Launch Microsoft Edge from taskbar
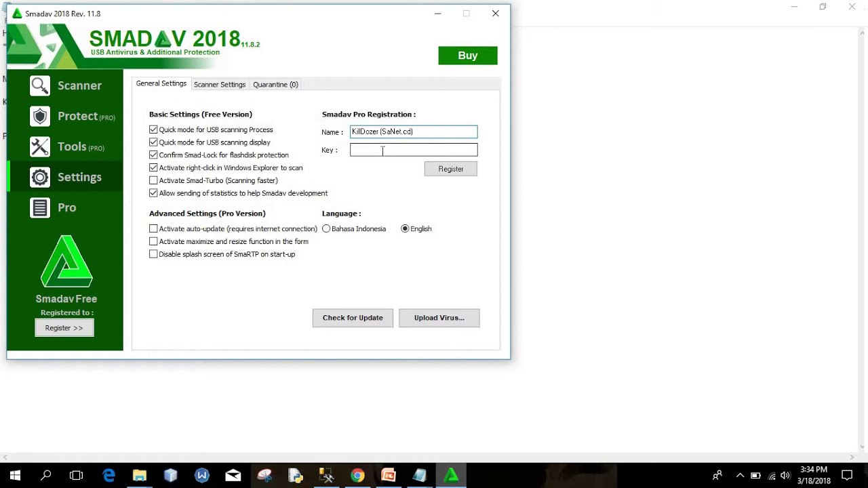 click(x=108, y=476)
